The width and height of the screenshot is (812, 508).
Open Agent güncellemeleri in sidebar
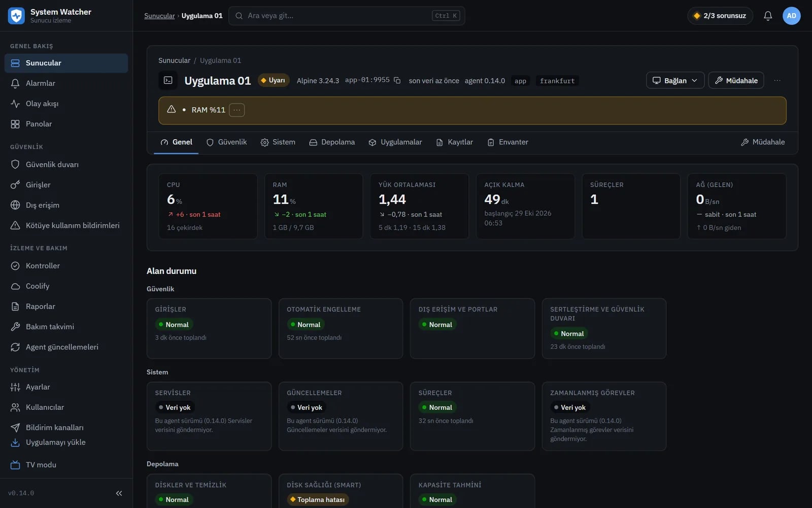pyautogui.click(x=66, y=347)
